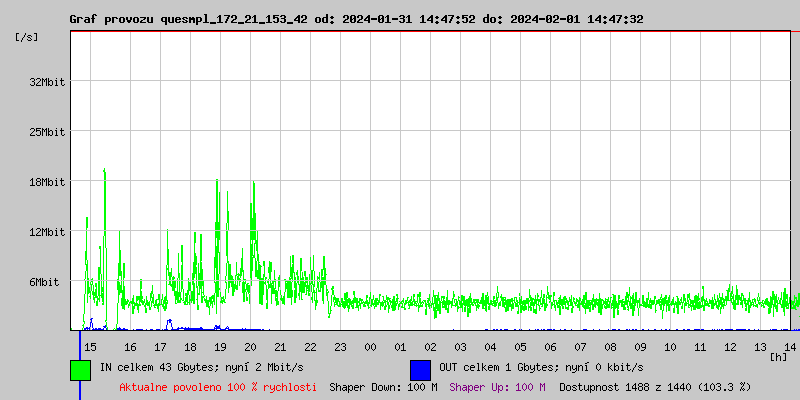This screenshot has width=800, height=400.
Task: Click the 'Shaper Down: 100 M' text
Action: coord(383,386)
